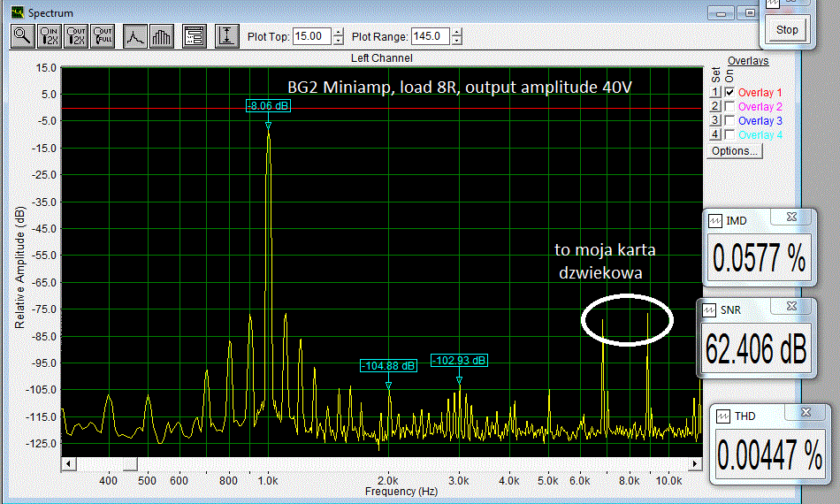Click the Zoom In 2X button
The height and width of the screenshot is (504, 840).
click(x=50, y=36)
